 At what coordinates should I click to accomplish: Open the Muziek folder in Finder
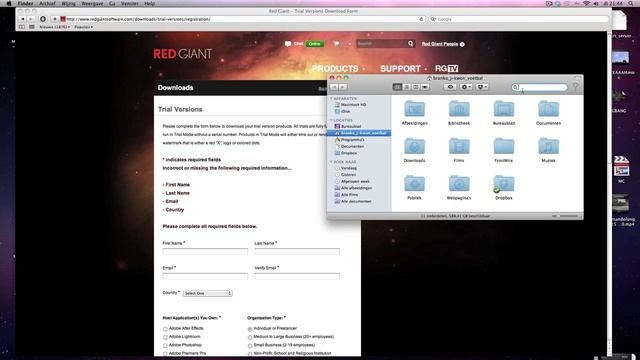(x=548, y=146)
